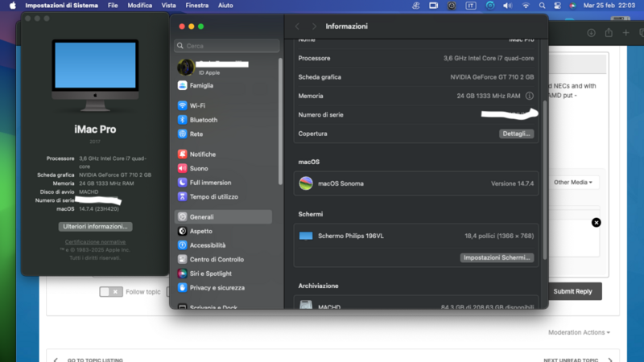
Task: Go to Suono sound settings
Action: pyautogui.click(x=198, y=169)
